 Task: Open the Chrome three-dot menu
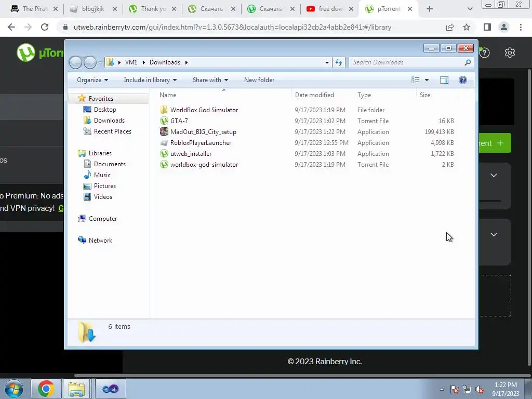pyautogui.click(x=521, y=27)
